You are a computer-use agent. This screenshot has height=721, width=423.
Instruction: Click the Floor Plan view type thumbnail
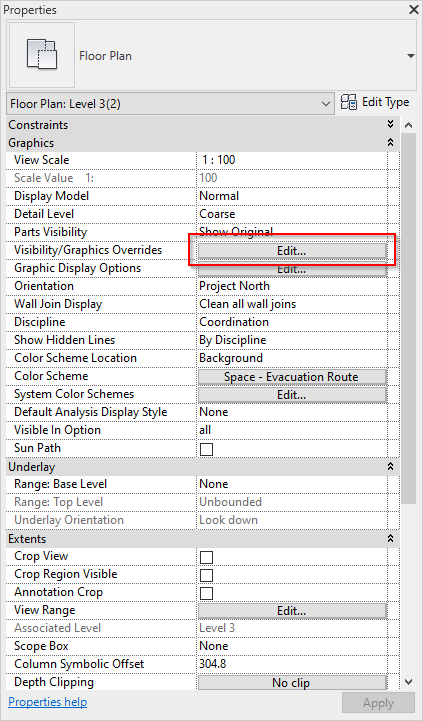(42, 55)
